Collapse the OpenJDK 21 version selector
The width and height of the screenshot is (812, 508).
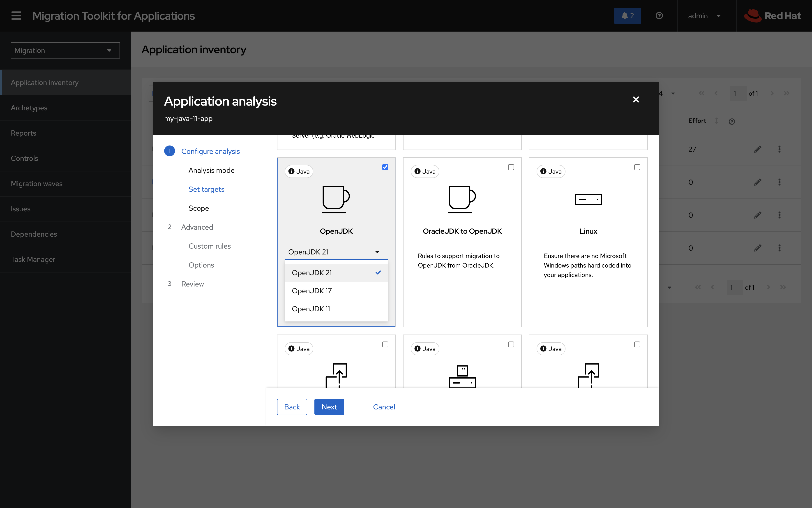pyautogui.click(x=336, y=252)
